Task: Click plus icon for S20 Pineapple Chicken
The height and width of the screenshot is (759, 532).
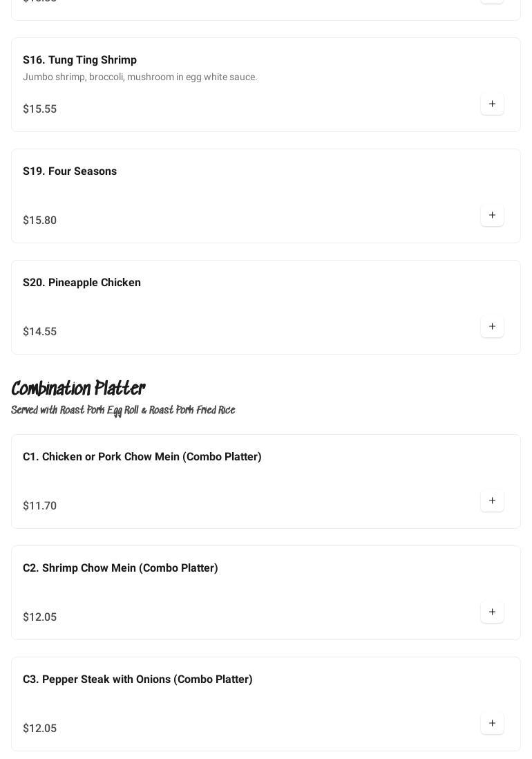Action: [x=492, y=327]
